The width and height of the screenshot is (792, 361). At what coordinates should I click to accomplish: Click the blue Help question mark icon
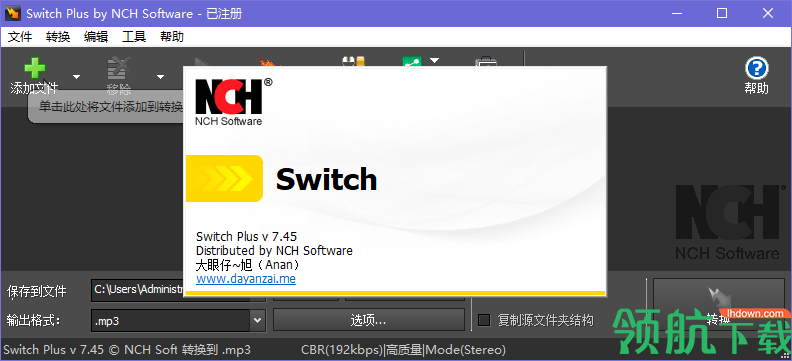pos(756,68)
